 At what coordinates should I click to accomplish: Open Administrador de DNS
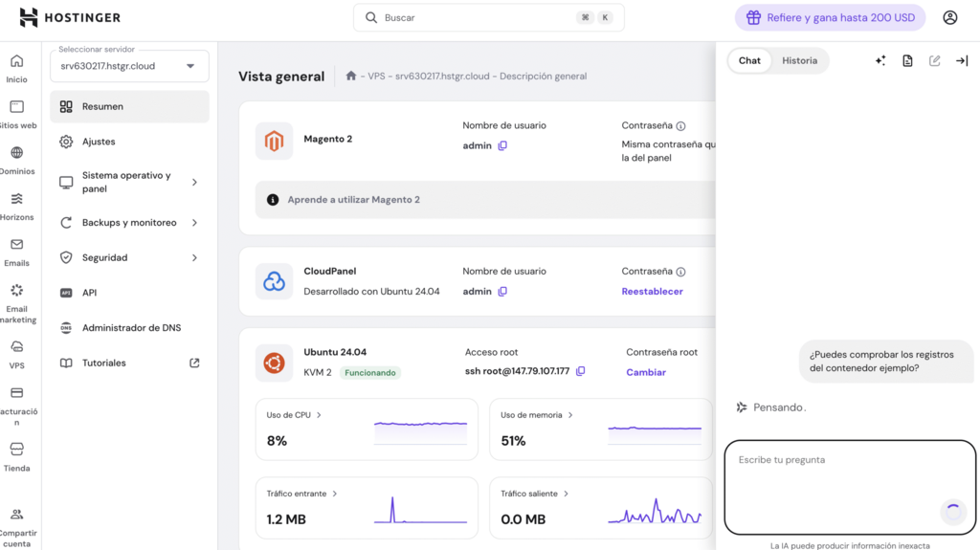(x=129, y=327)
